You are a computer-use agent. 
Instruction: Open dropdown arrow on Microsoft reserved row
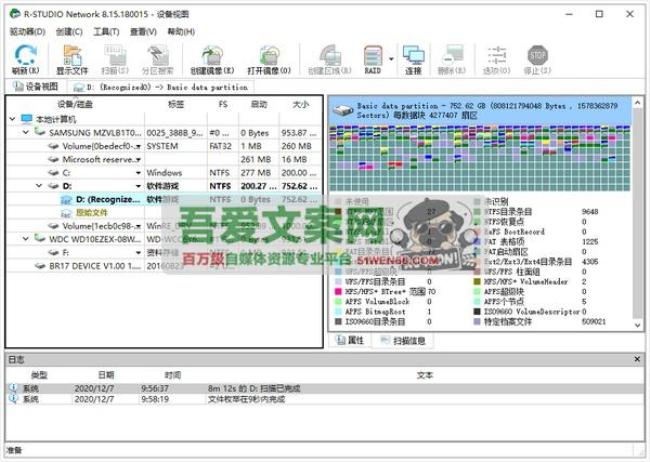pos(138,159)
